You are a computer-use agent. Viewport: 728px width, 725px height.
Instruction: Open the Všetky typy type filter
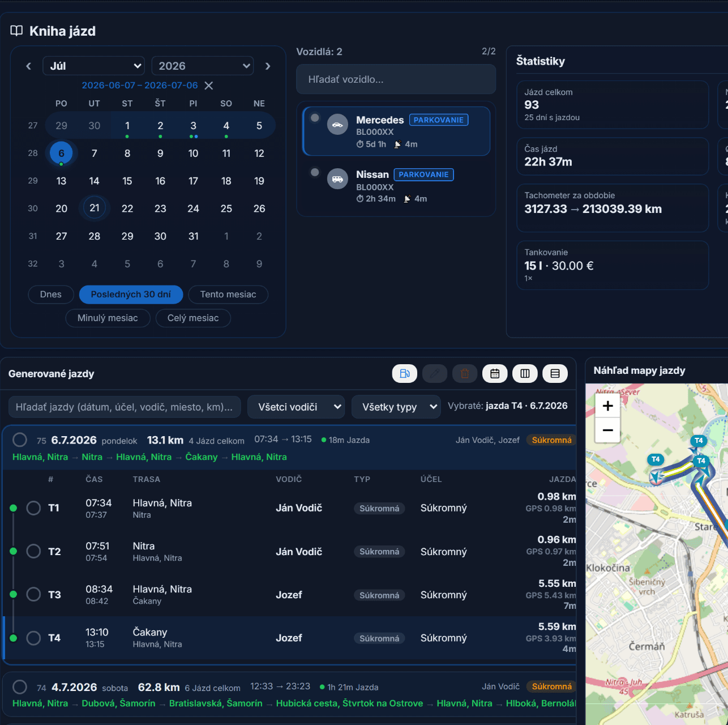(x=396, y=407)
